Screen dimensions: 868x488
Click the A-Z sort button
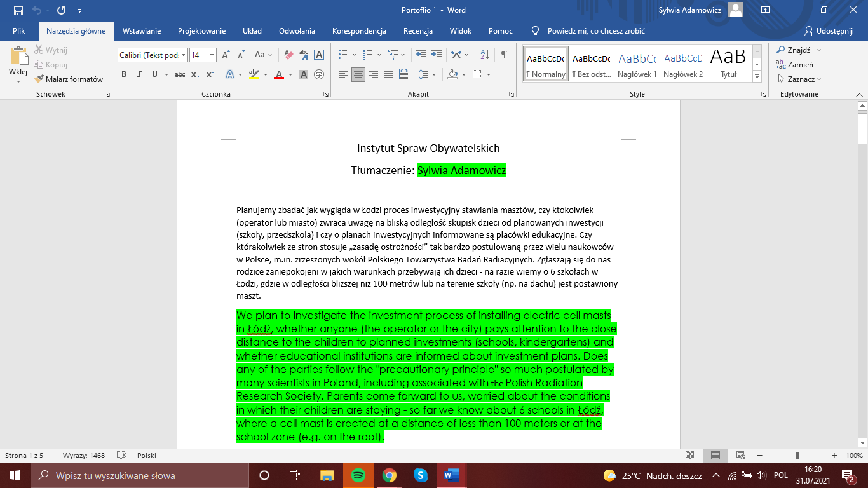[x=485, y=55]
